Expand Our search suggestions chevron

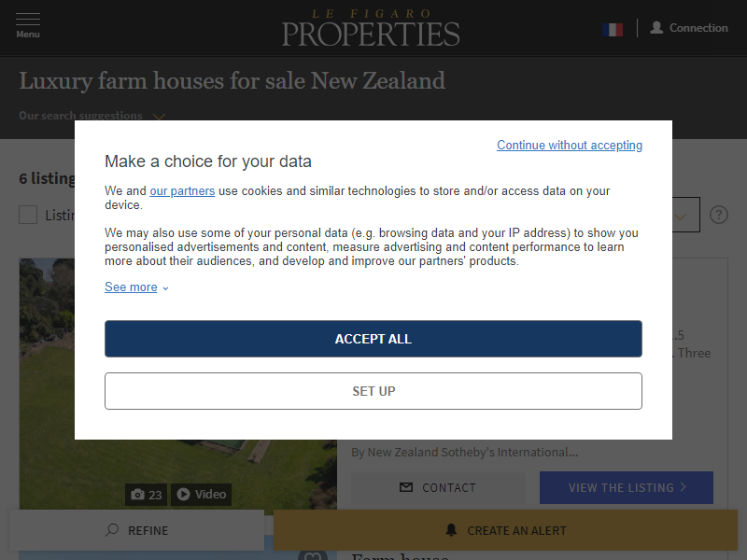159,116
